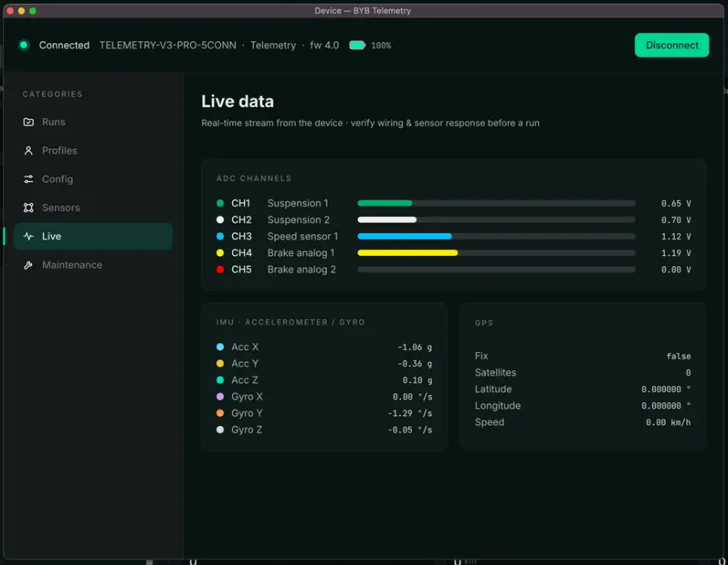This screenshot has width=728, height=565.
Task: Click the 1.12 V reading
Action: pyautogui.click(x=676, y=236)
